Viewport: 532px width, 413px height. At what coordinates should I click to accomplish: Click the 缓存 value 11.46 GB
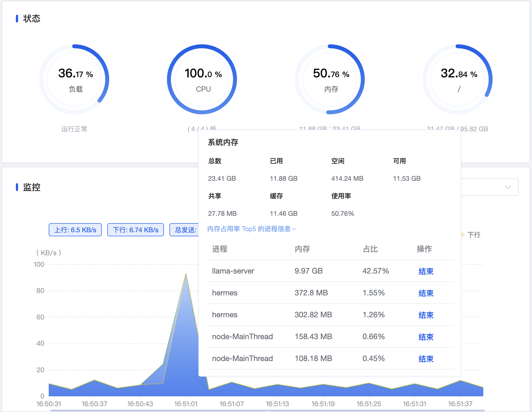pyautogui.click(x=284, y=213)
